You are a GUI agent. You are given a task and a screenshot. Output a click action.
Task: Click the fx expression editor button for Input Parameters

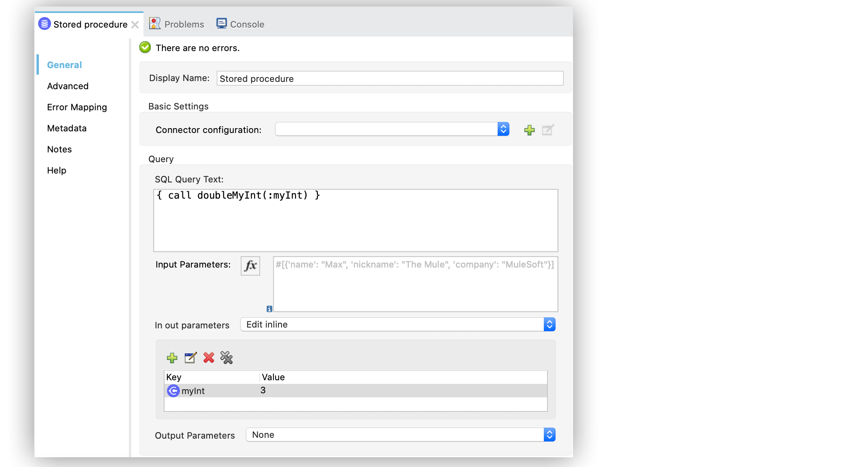(x=250, y=266)
